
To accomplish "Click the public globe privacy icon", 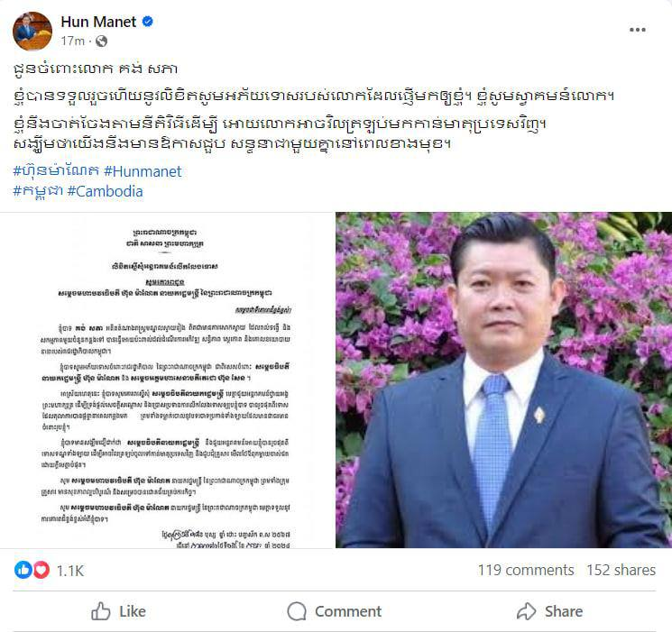I will tap(101, 41).
